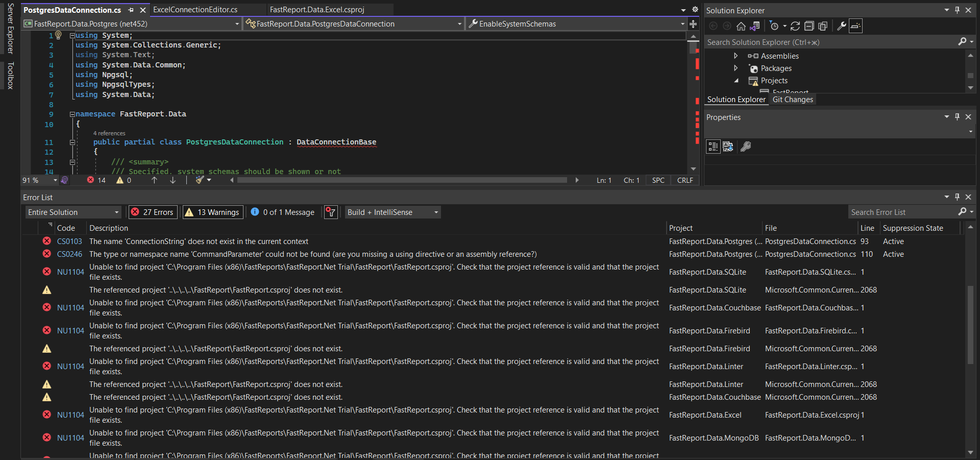980x460 pixels.
Task: Sort Error List by Project column
Action: (681, 228)
